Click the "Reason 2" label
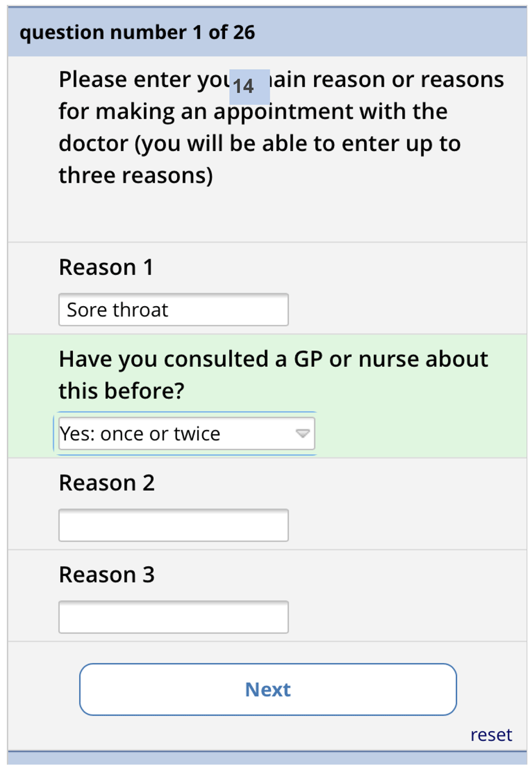 click(106, 483)
